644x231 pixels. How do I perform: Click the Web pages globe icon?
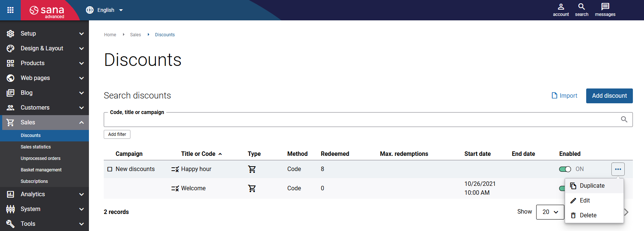coord(10,78)
